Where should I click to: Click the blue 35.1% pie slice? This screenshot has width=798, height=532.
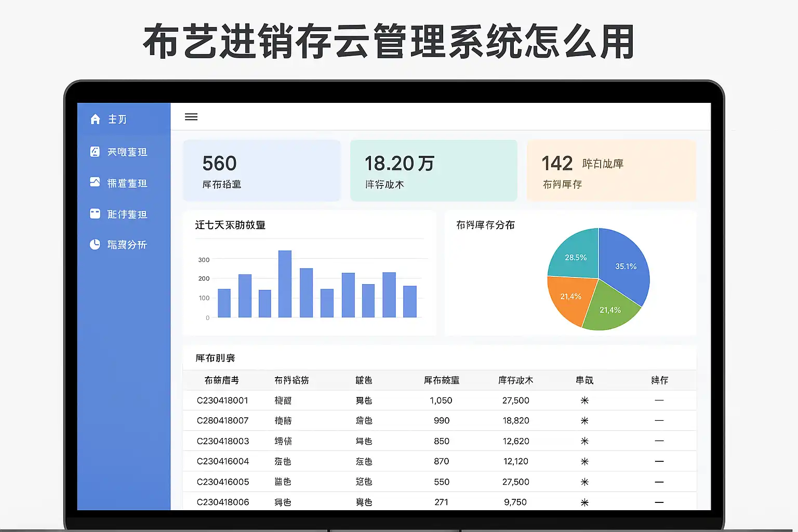pos(623,265)
